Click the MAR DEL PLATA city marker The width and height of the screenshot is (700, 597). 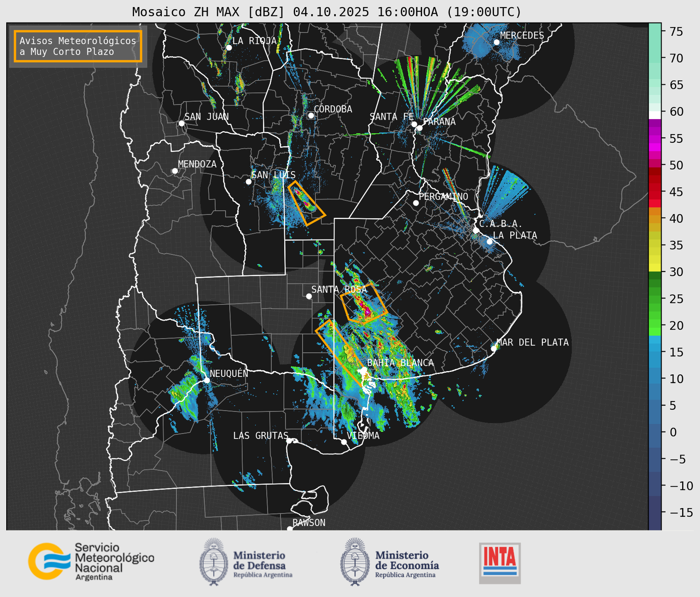click(493, 349)
